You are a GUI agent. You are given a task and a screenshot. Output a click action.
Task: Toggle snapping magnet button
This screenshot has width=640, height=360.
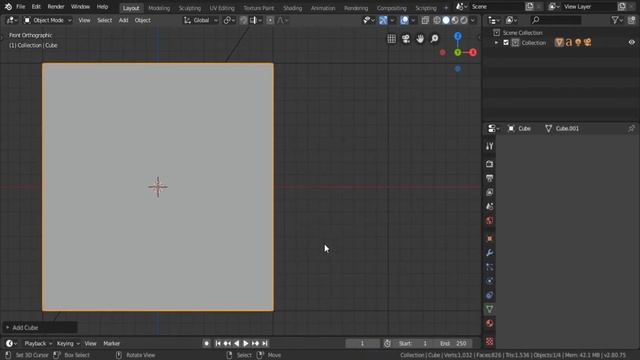243,20
